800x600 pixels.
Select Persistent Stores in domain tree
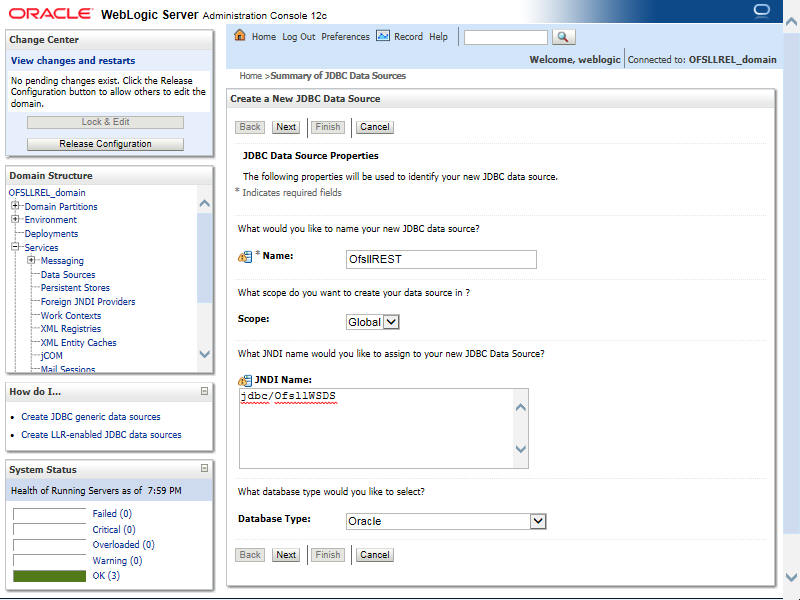click(x=75, y=288)
